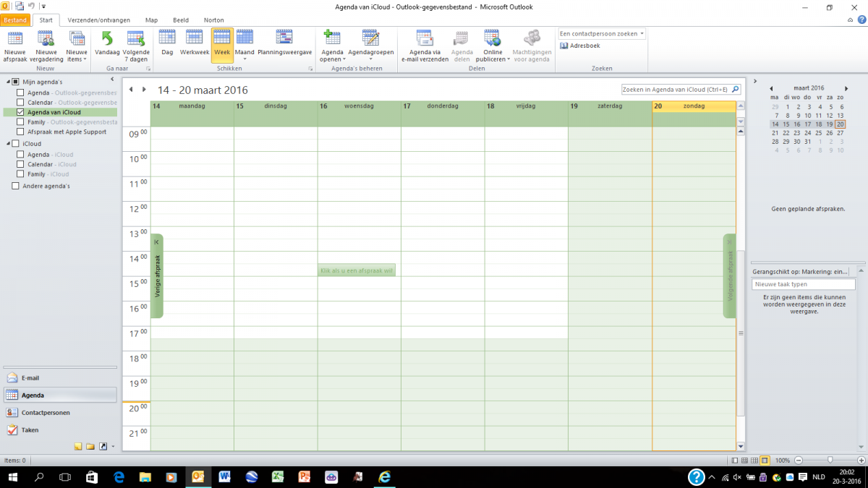Check the Family - Outlook-gegevensbestand checkbox

pyautogui.click(x=20, y=122)
